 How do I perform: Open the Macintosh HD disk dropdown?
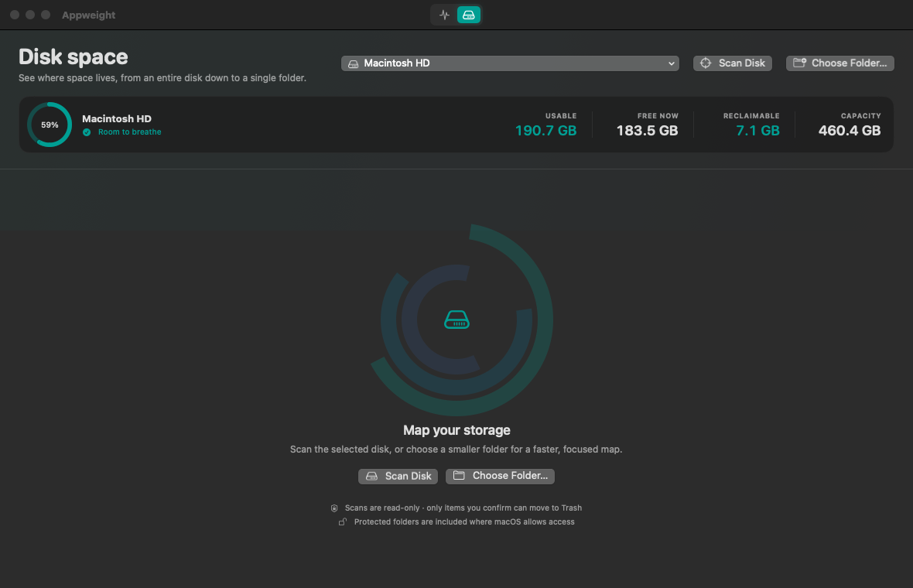pyautogui.click(x=510, y=63)
